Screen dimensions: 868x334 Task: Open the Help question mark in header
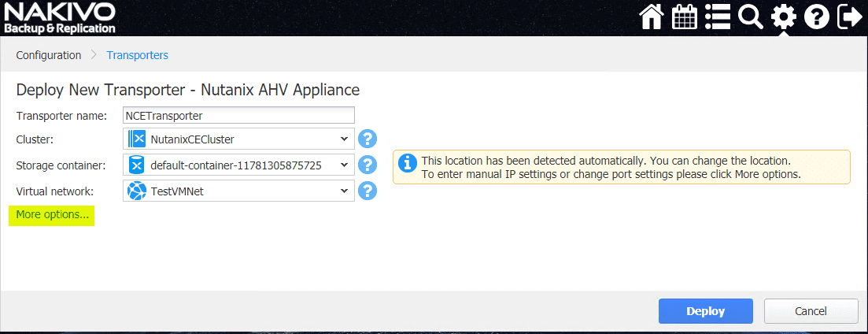click(816, 17)
